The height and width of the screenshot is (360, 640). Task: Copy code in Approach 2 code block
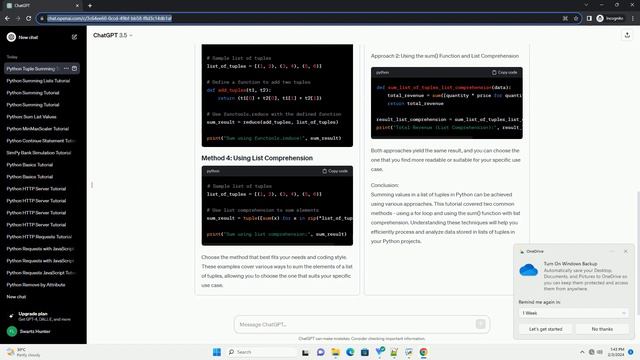click(504, 72)
